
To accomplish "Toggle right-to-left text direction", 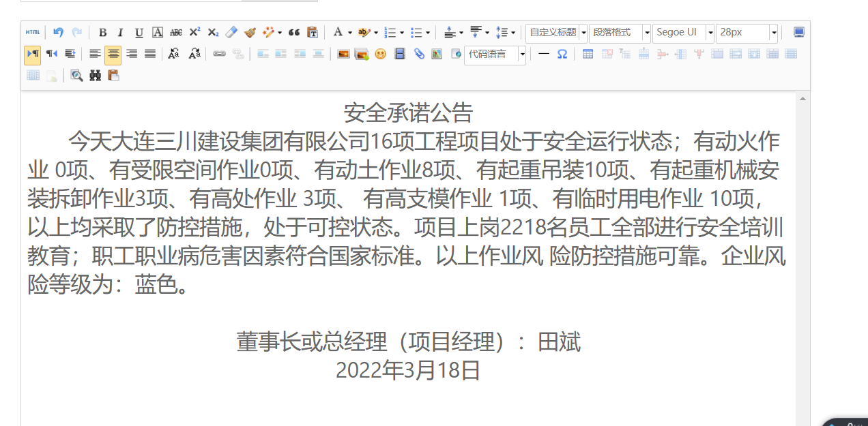I will (51, 53).
